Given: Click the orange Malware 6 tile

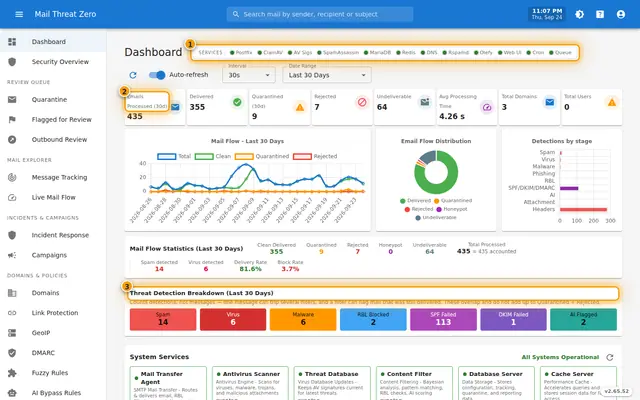Looking at the screenshot, I should [303, 320].
